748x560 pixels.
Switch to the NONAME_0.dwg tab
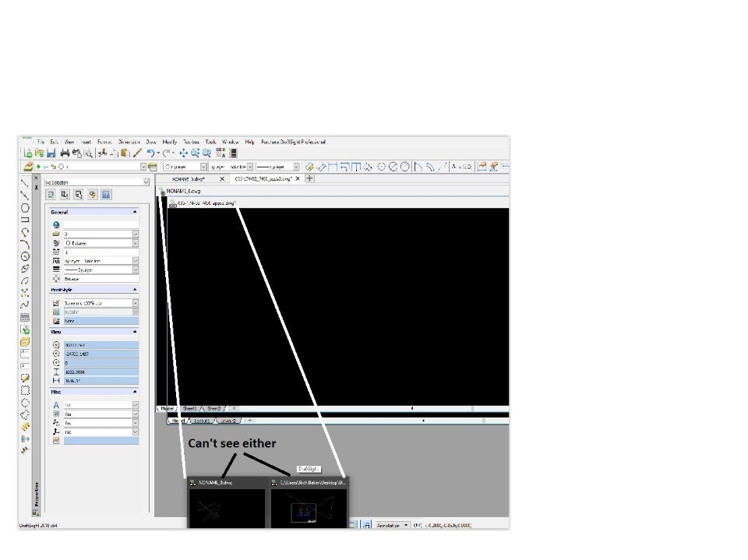click(x=189, y=179)
